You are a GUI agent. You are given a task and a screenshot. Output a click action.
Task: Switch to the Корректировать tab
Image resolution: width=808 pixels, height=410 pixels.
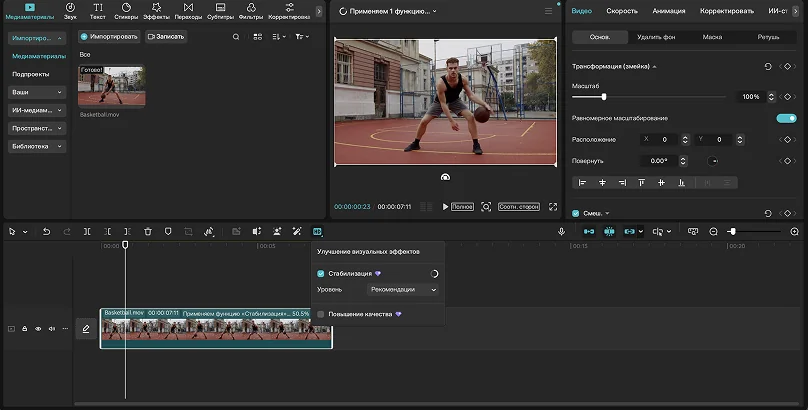tap(727, 11)
